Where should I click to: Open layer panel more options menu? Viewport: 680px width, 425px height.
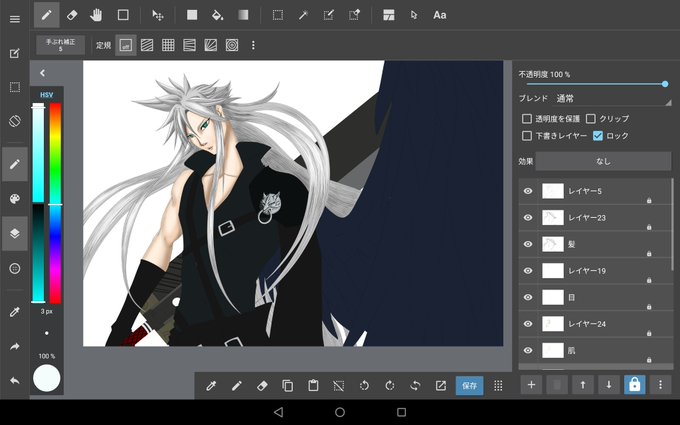[x=660, y=385]
